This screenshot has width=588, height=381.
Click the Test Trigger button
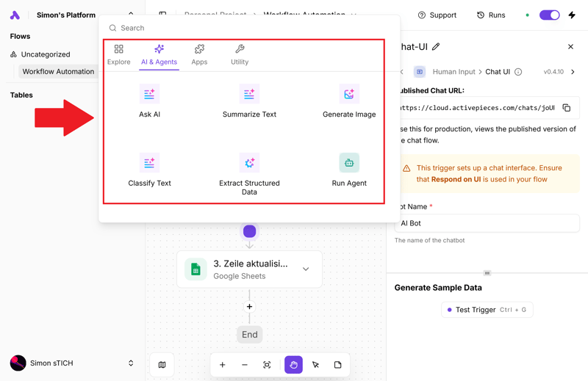pyautogui.click(x=487, y=310)
